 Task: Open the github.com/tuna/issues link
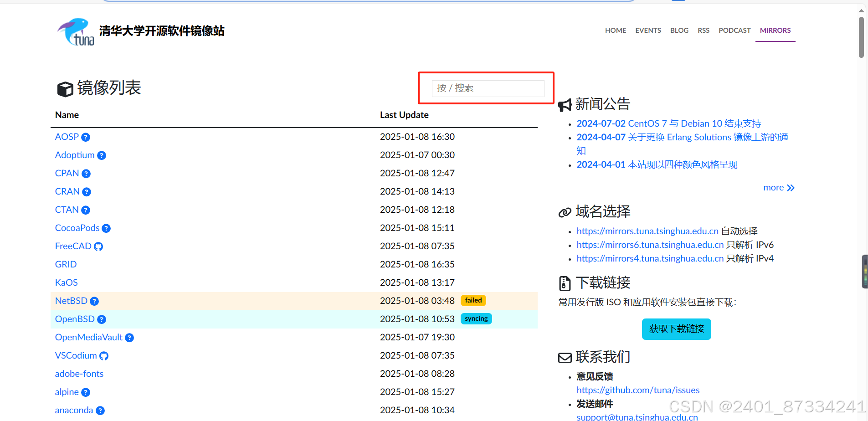click(638, 390)
